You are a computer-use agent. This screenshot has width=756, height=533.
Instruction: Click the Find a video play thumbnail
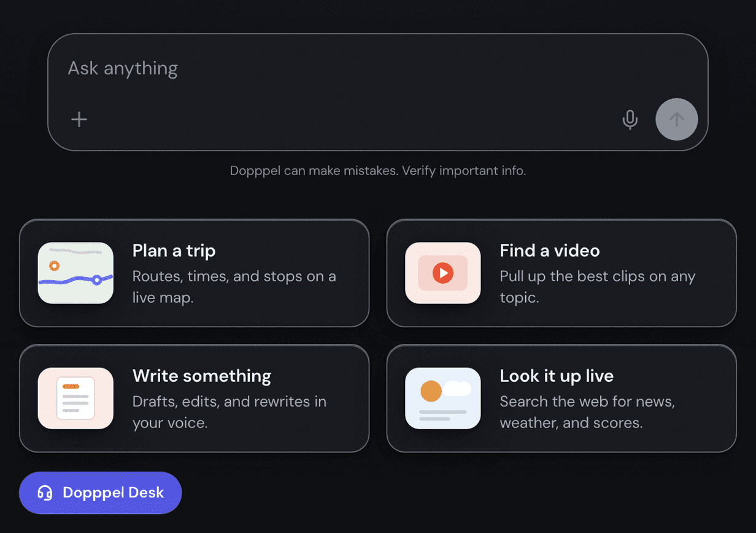click(x=443, y=273)
